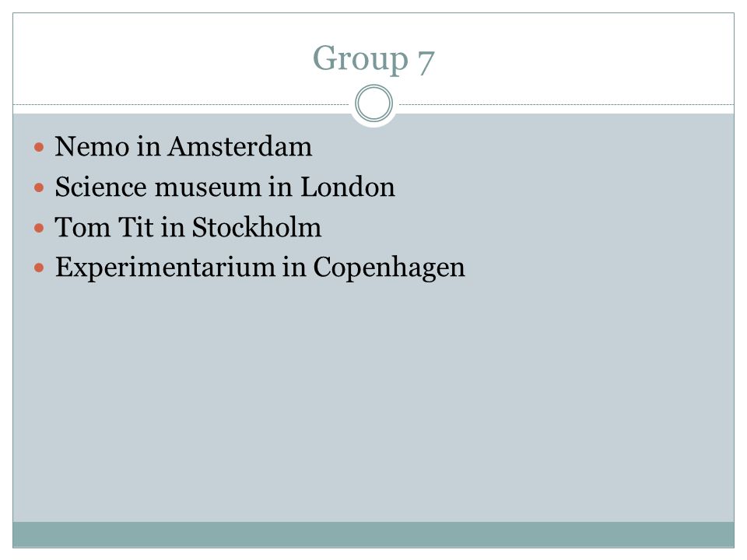The image size is (747, 560).
Task: Select the line "Science museum in London"
Action: 225,187
